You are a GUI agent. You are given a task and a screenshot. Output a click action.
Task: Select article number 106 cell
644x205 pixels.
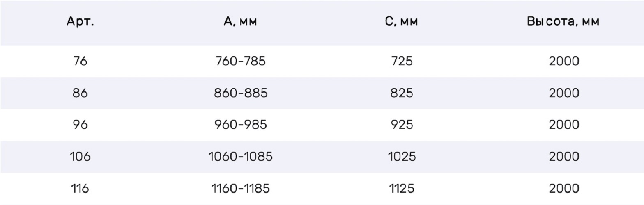pos(80,157)
